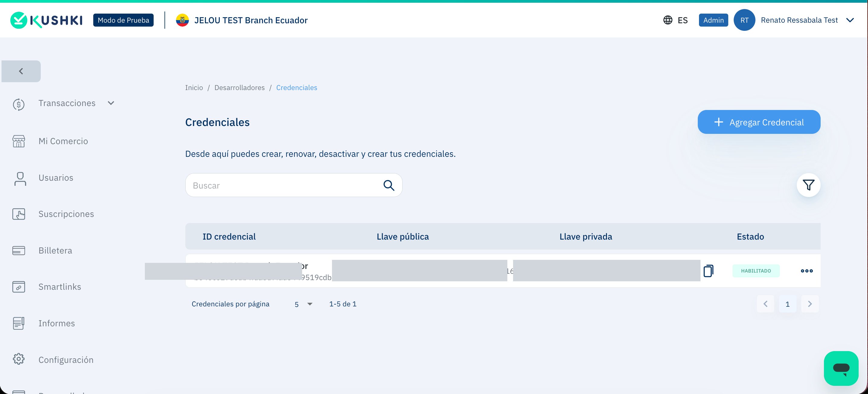
Task: Click the search magnifier icon
Action: coord(388,185)
